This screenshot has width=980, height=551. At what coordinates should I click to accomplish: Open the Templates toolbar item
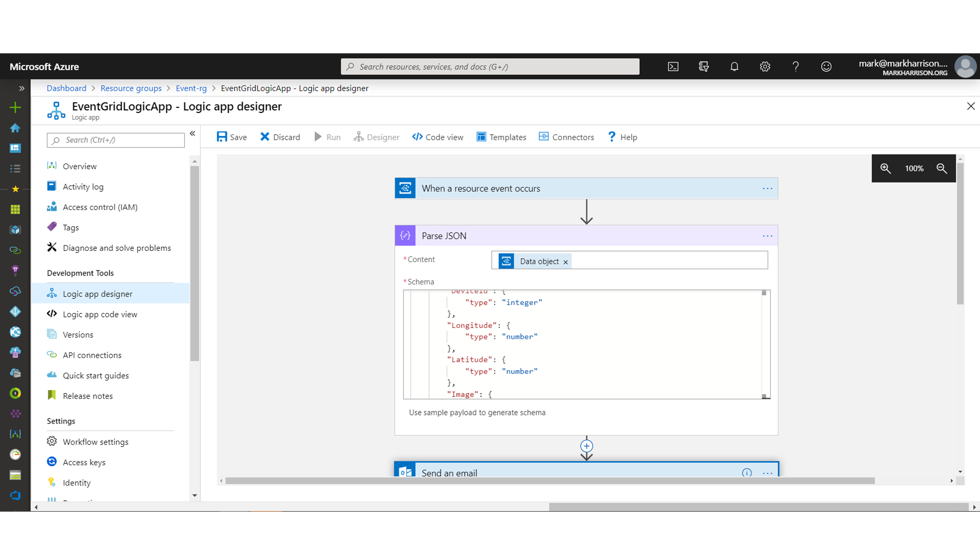pos(501,137)
